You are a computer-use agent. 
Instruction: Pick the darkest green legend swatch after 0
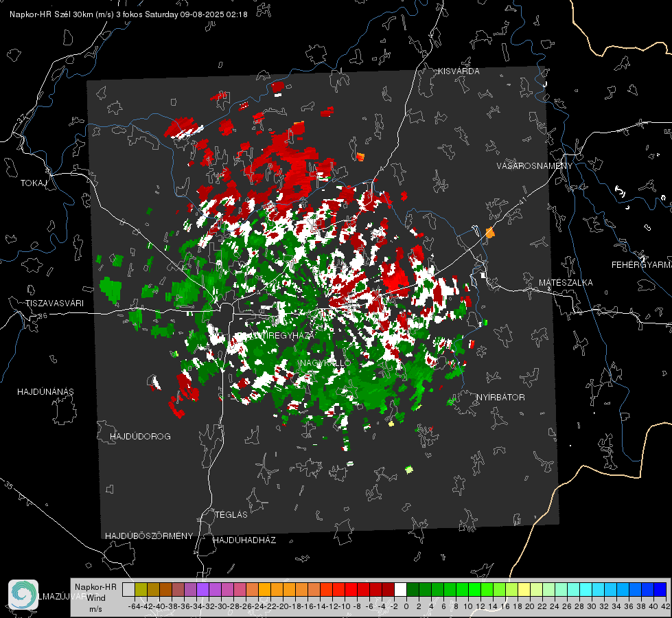tap(413, 589)
